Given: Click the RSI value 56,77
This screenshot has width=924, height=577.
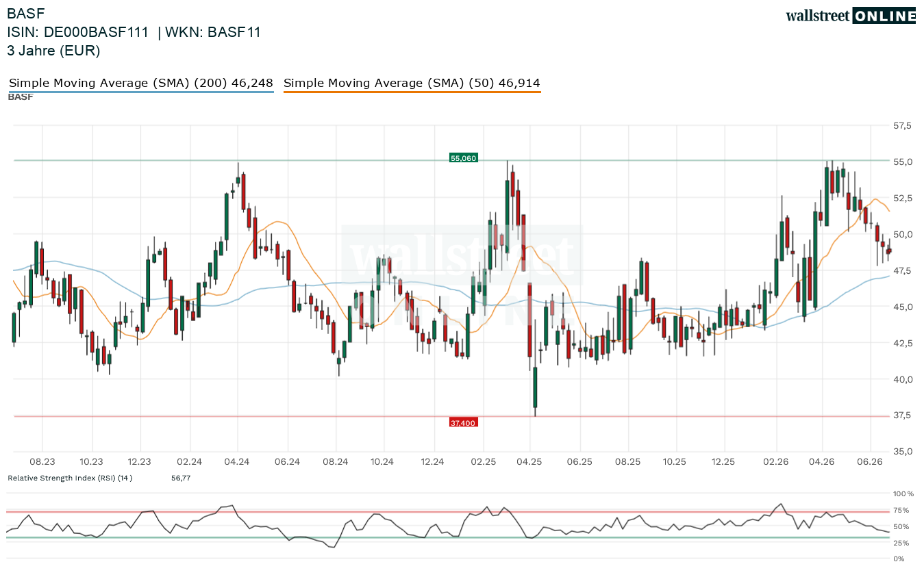Looking at the screenshot, I should 181,478.
